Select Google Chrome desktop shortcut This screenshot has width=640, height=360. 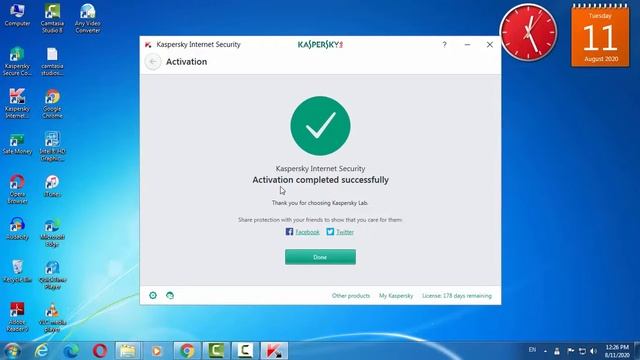52,104
